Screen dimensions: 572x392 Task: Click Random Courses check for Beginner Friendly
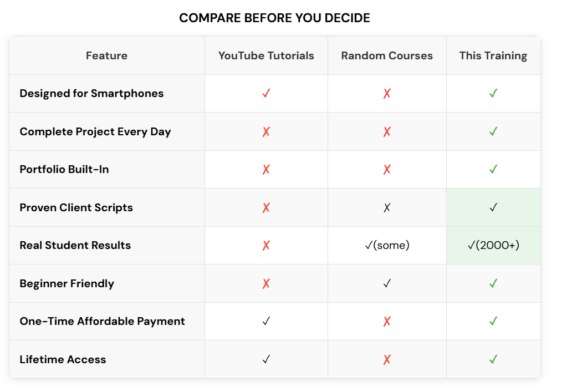point(387,283)
